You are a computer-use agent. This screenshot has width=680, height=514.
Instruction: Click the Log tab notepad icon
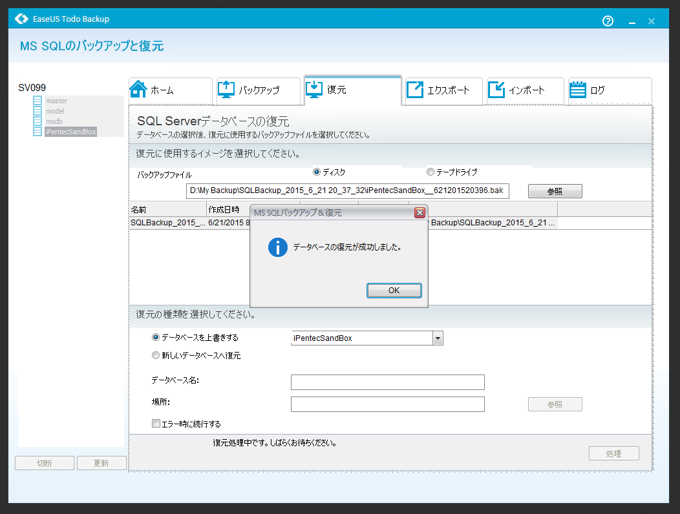pyautogui.click(x=578, y=90)
